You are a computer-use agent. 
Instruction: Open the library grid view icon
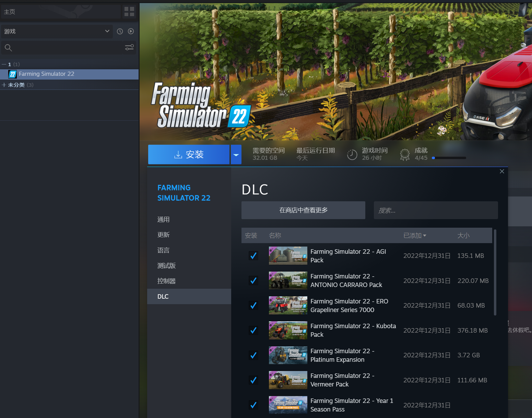coord(129,12)
